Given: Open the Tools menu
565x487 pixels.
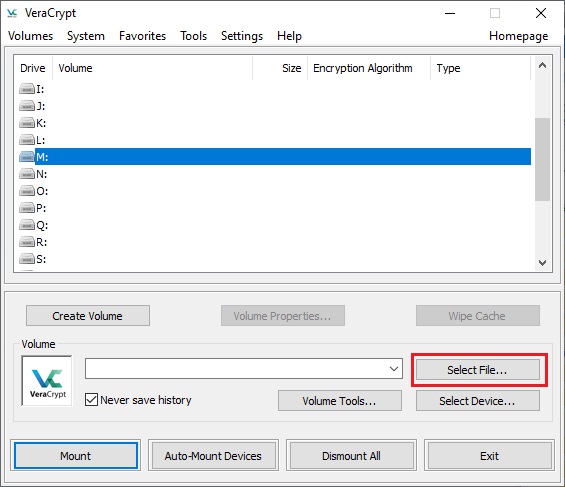Looking at the screenshot, I should 193,36.
